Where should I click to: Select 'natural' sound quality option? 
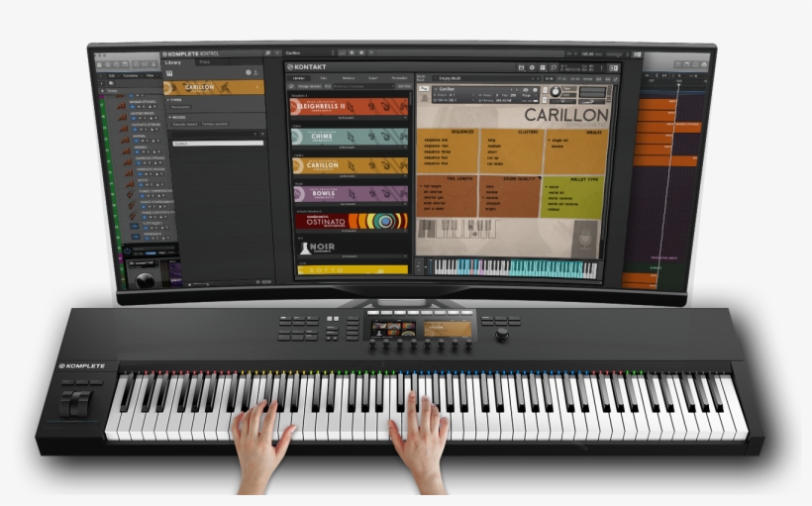[491, 197]
